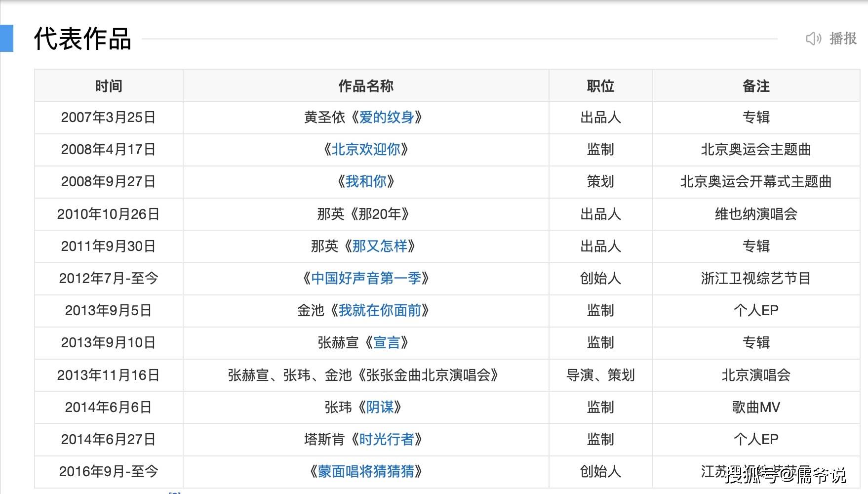Click the 备注 column header
Image resolution: width=868 pixels, height=494 pixels.
[756, 86]
